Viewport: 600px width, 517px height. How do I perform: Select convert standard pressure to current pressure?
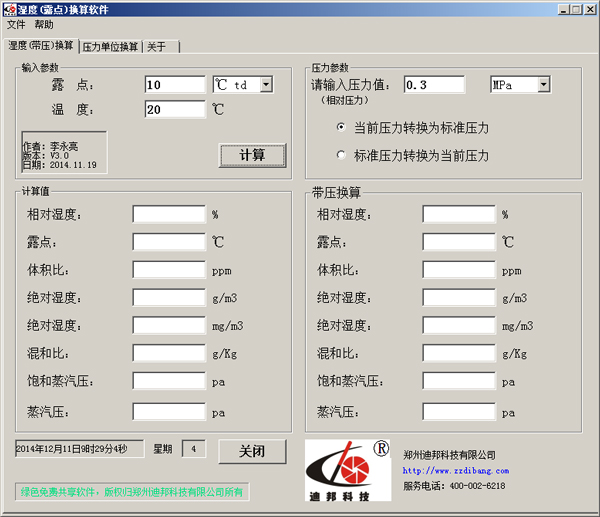tap(341, 156)
